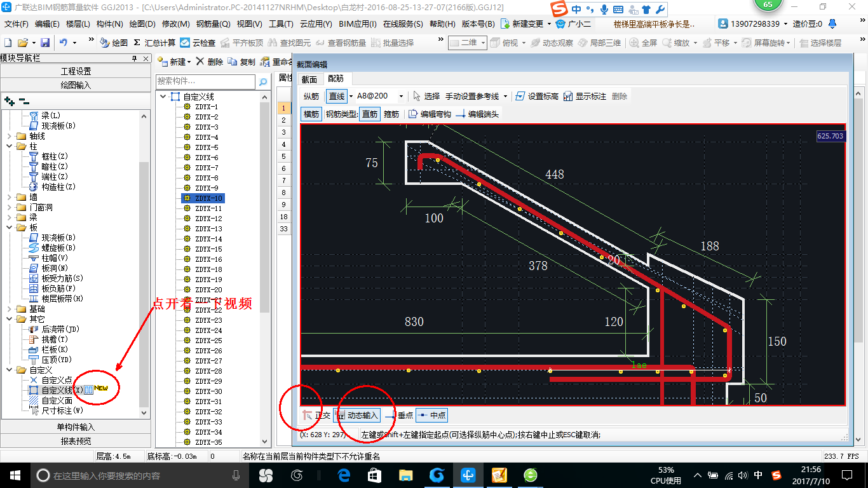Click 全屏 full screen zoom icon
Image resolution: width=868 pixels, height=488 pixels.
[643, 43]
